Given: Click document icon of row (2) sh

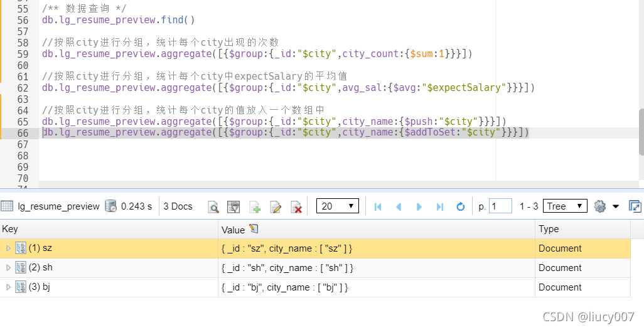Looking at the screenshot, I should coord(21,267).
